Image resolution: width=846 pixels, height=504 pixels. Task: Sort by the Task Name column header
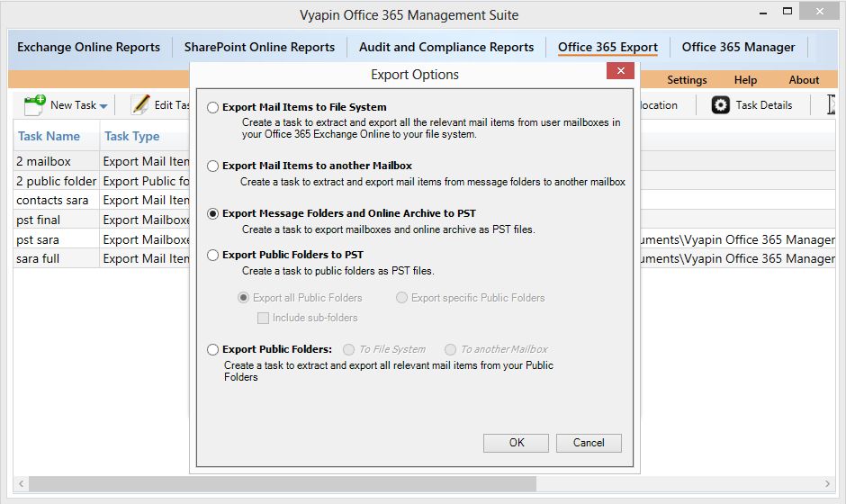(49, 136)
